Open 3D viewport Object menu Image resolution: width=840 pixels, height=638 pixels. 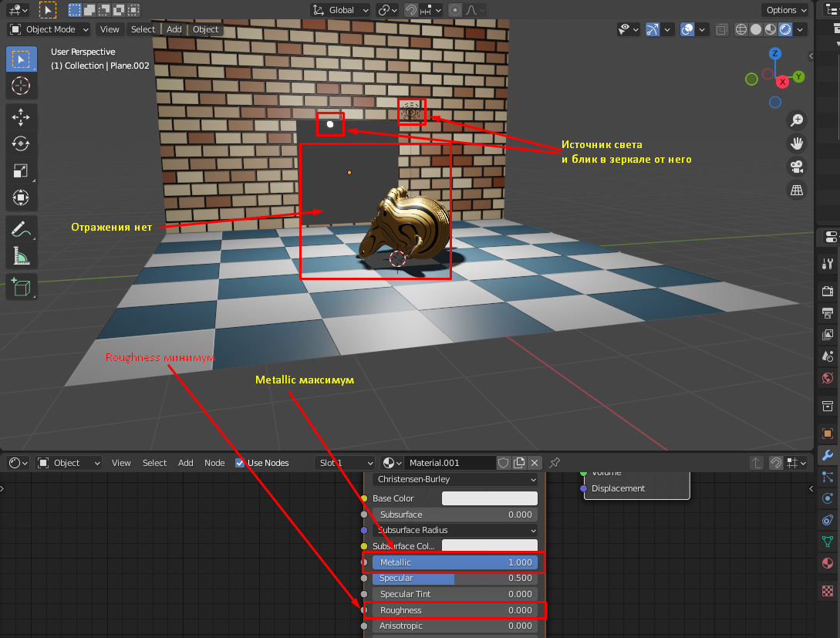pyautogui.click(x=205, y=29)
